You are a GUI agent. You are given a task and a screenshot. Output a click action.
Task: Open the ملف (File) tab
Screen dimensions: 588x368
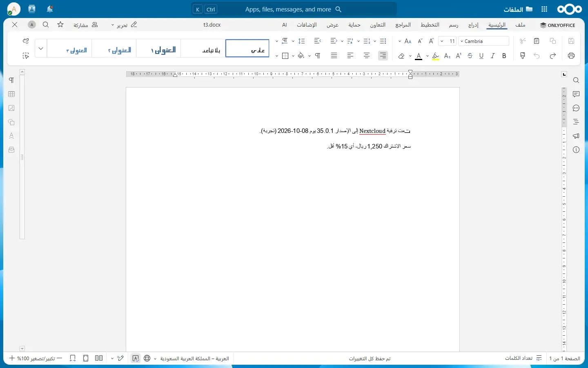(521, 25)
